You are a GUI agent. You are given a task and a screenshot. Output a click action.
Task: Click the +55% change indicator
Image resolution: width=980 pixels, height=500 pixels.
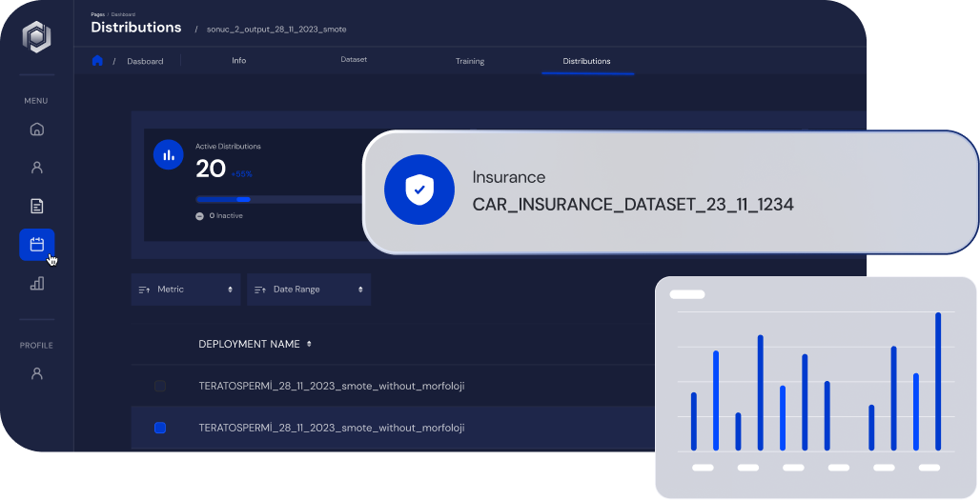tap(241, 174)
